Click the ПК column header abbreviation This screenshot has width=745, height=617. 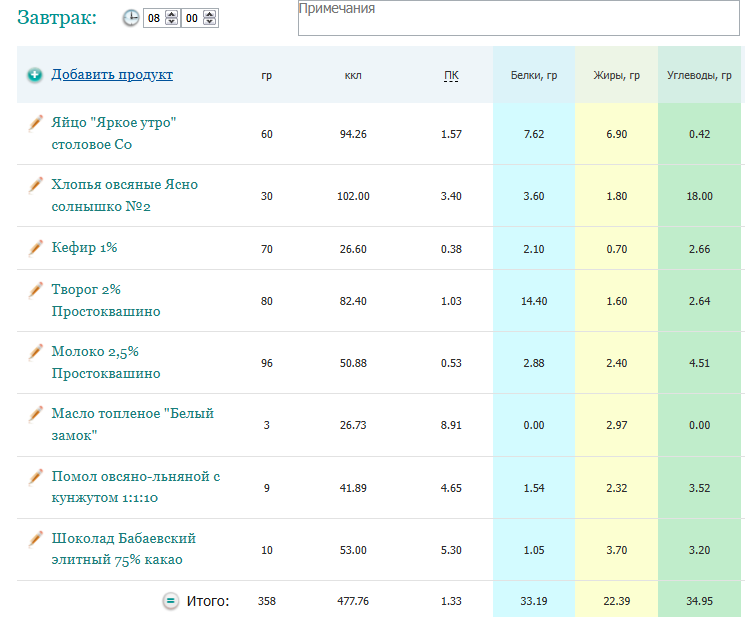click(451, 76)
